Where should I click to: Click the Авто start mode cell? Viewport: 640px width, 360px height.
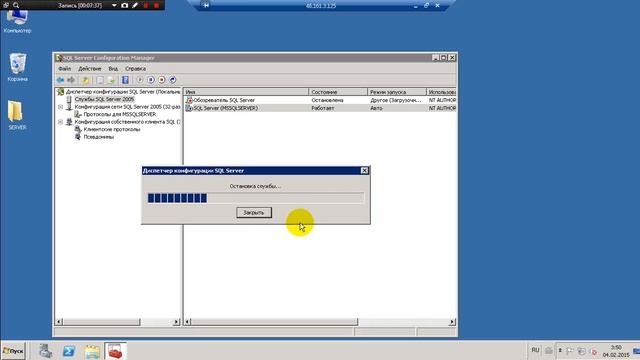(x=376, y=108)
